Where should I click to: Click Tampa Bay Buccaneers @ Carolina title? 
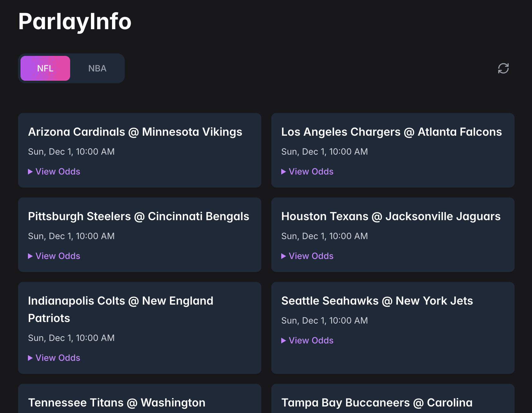(377, 403)
